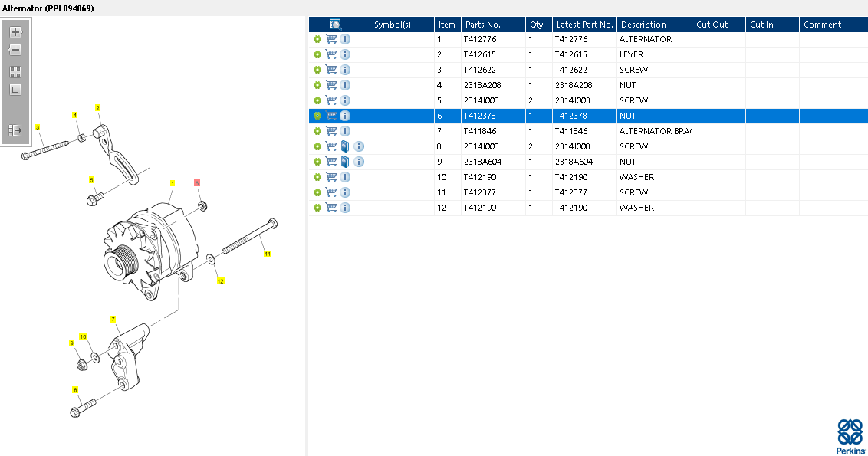Click the search icon in table header
Viewport: 868px width, 456px height.
coord(335,25)
